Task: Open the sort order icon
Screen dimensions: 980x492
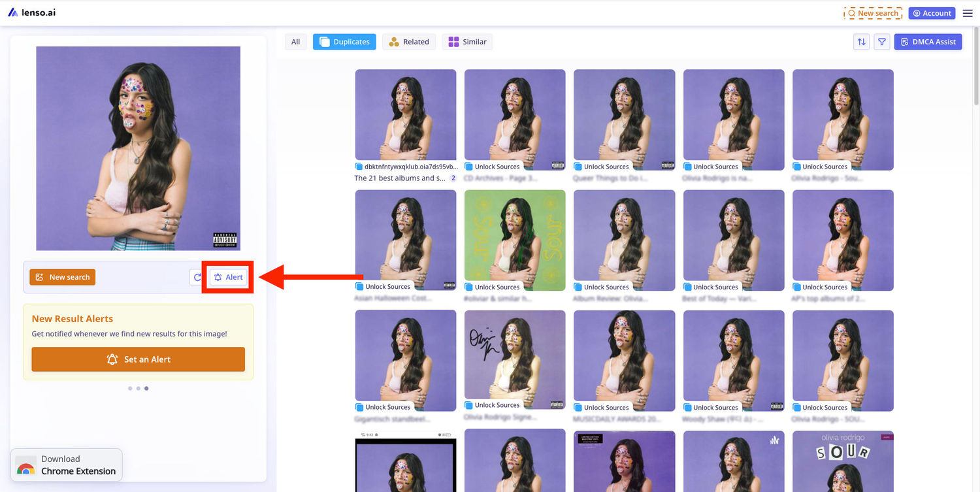Action: point(861,42)
